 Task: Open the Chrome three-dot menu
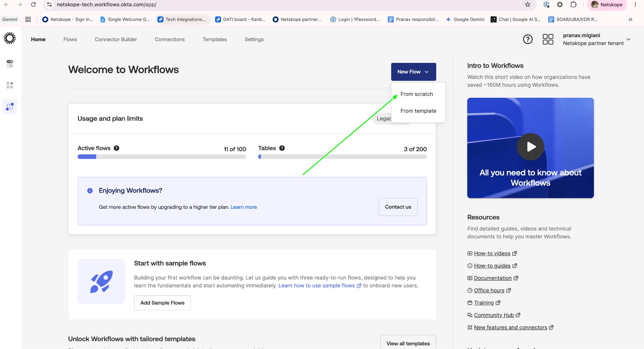tap(635, 4)
